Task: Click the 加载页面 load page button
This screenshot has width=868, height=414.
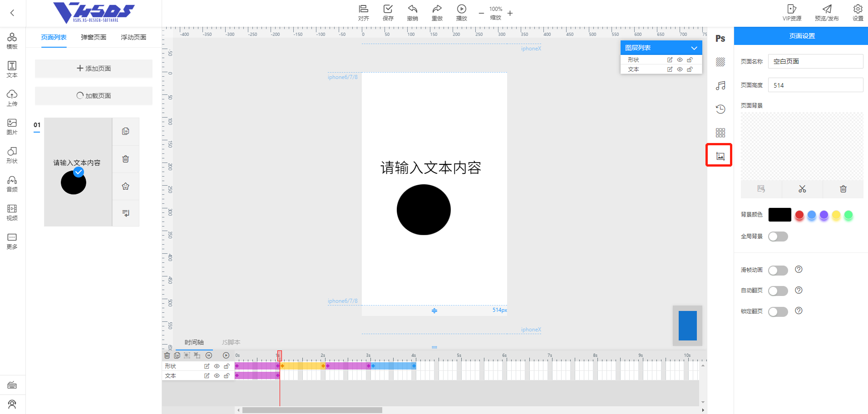Action: click(94, 96)
